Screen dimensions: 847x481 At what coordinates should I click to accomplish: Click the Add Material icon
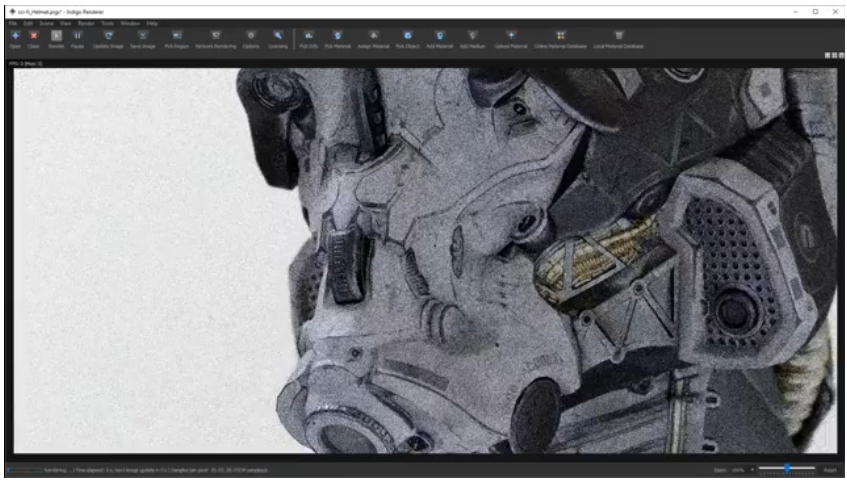[x=439, y=37]
